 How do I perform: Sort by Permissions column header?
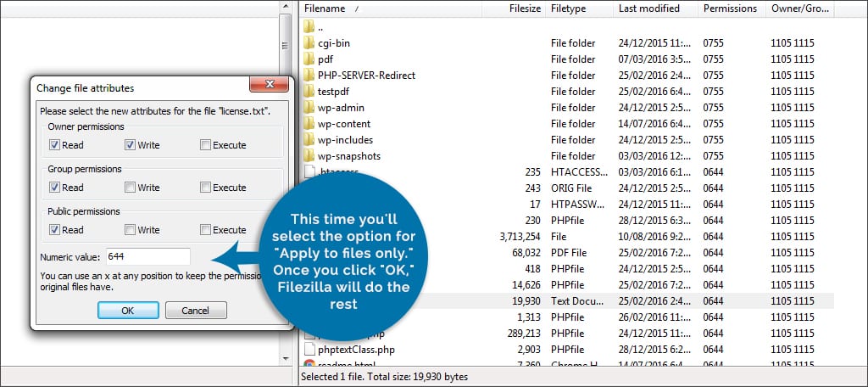tap(732, 8)
